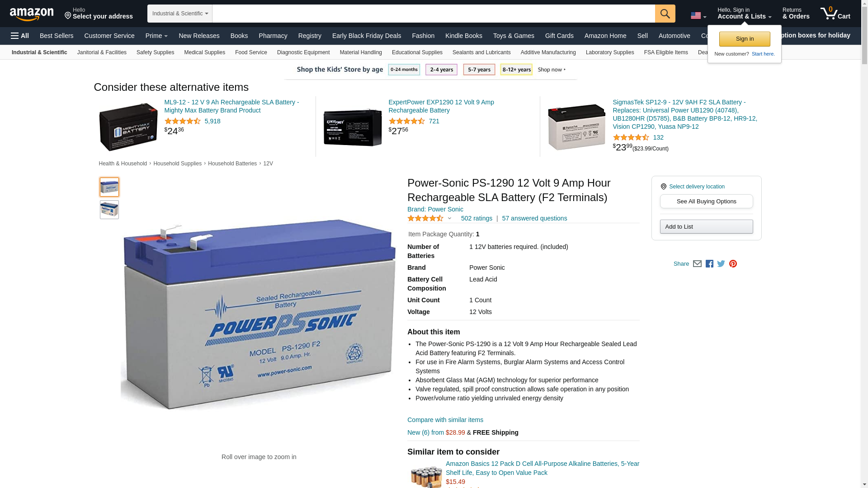Select the second battery thumbnail image
Screen dimensions: 868x488
(x=109, y=210)
